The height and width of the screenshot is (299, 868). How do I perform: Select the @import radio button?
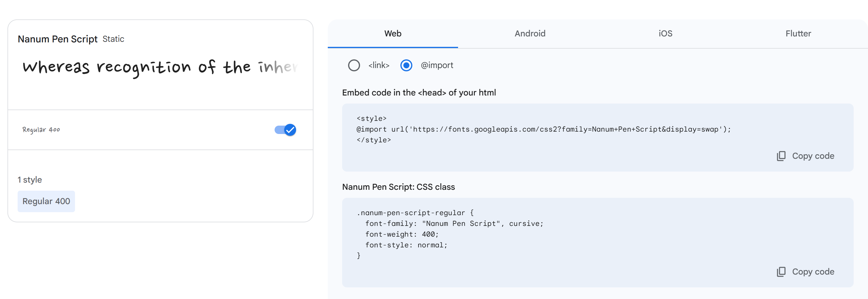406,65
